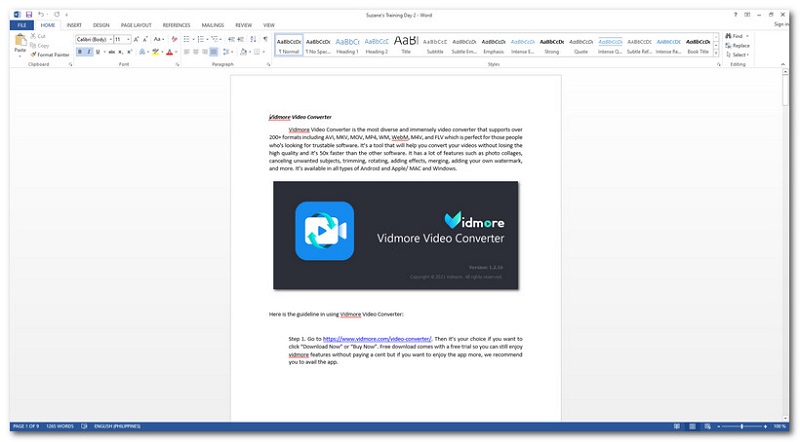Align text to the right
Screen dimensions: 800x442
[x=205, y=52]
